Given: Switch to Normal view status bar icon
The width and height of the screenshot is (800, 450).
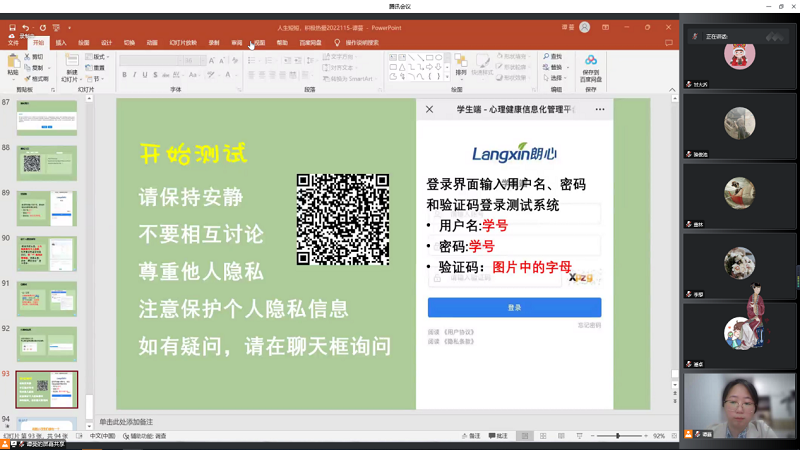Looking at the screenshot, I should [x=524, y=436].
